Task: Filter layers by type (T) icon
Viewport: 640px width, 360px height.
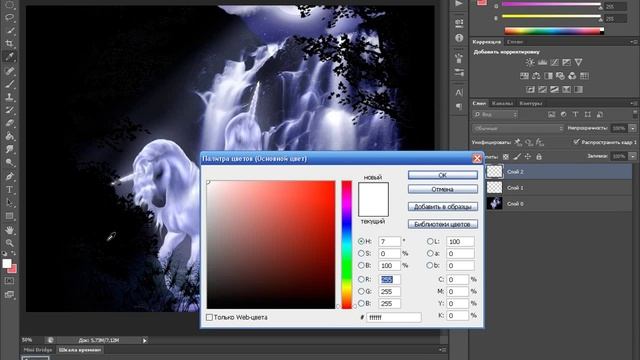Action: point(575,115)
